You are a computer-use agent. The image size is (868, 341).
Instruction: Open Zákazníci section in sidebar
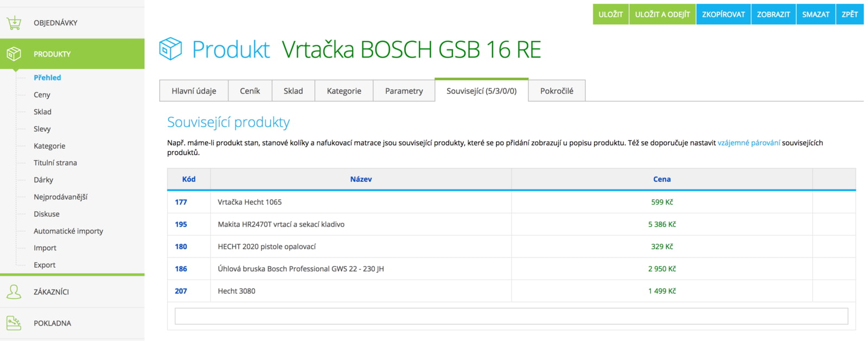pyautogui.click(x=72, y=292)
